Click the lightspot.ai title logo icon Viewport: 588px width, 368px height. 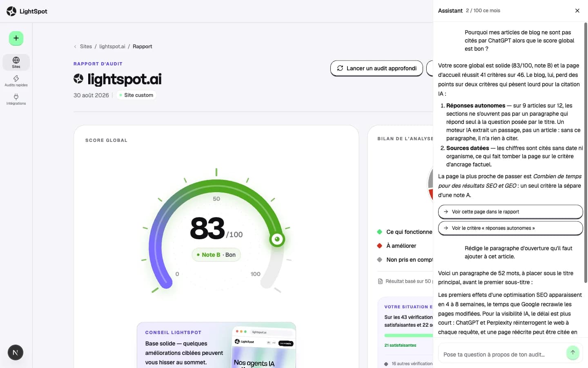pyautogui.click(x=78, y=79)
